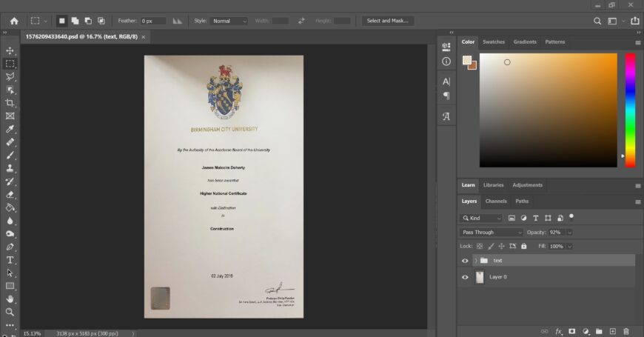Toggle Lock position
The width and height of the screenshot is (644, 337).
click(501, 246)
